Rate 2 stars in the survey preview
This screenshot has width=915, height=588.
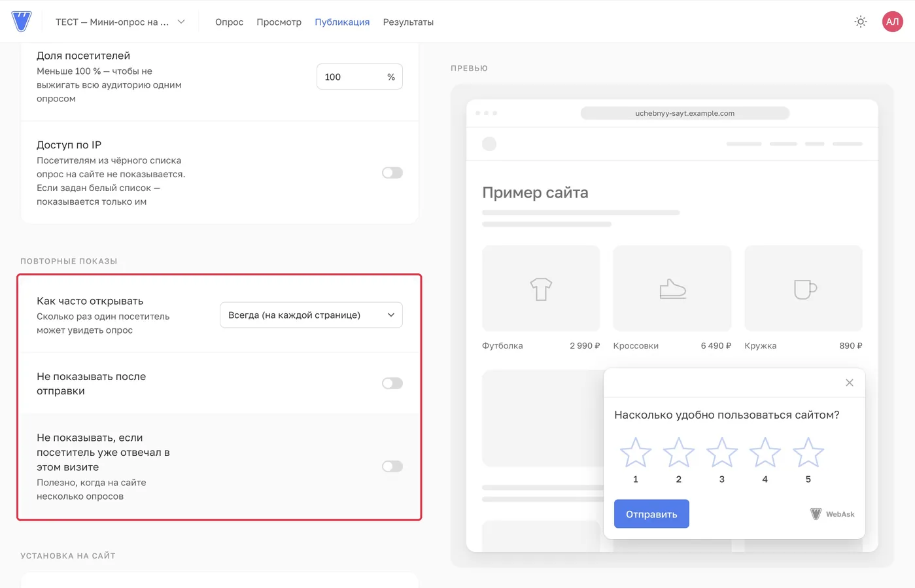click(x=679, y=453)
